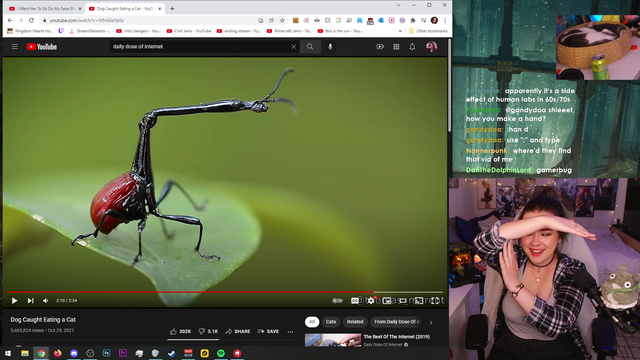The height and width of the screenshot is (360, 640).
Task: Click the SHARE button
Action: 238,331
